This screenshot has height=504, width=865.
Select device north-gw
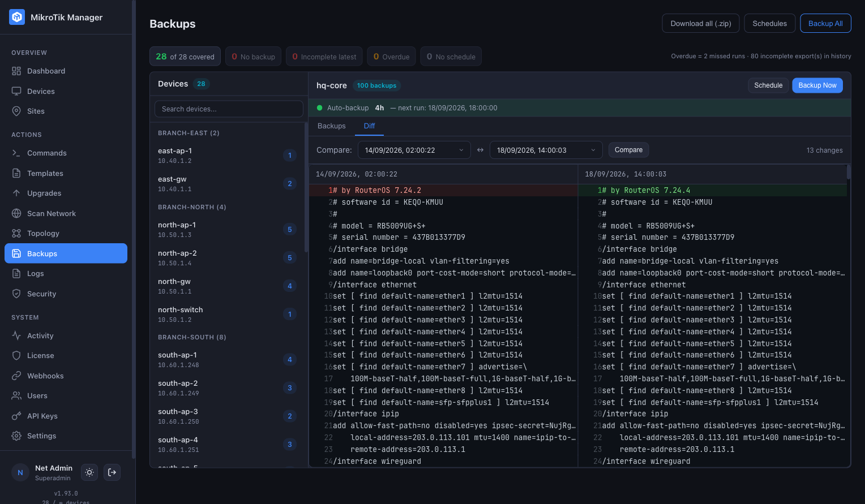coord(227,286)
